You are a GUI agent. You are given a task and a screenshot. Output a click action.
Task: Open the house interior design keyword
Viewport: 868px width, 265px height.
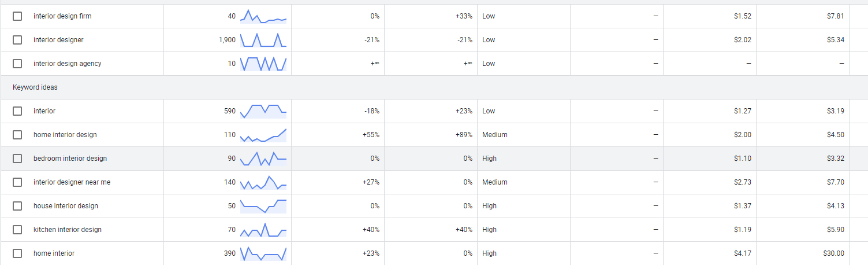pyautogui.click(x=66, y=206)
